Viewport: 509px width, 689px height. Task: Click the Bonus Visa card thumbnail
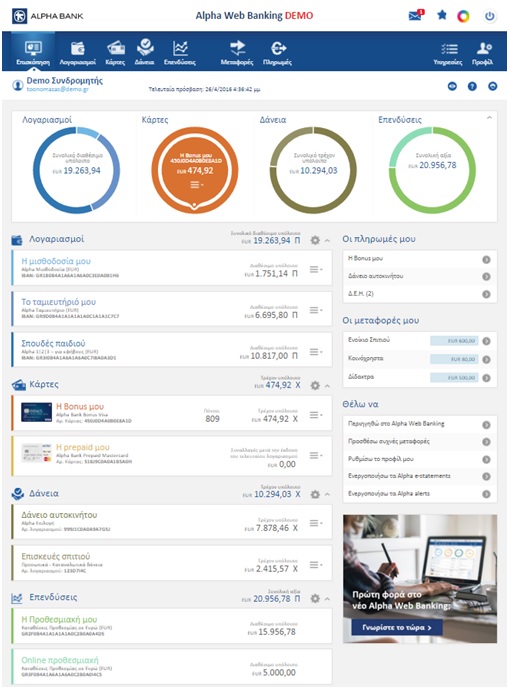click(x=36, y=413)
